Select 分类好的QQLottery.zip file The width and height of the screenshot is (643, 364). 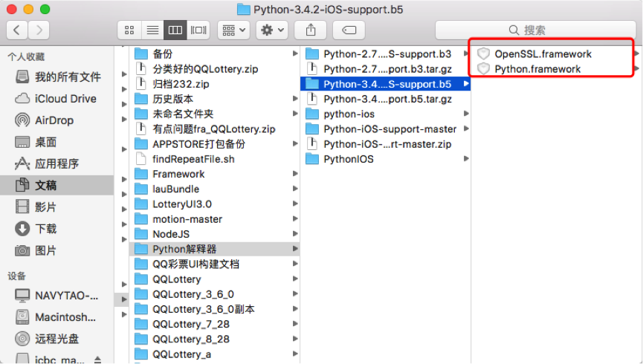coord(215,69)
